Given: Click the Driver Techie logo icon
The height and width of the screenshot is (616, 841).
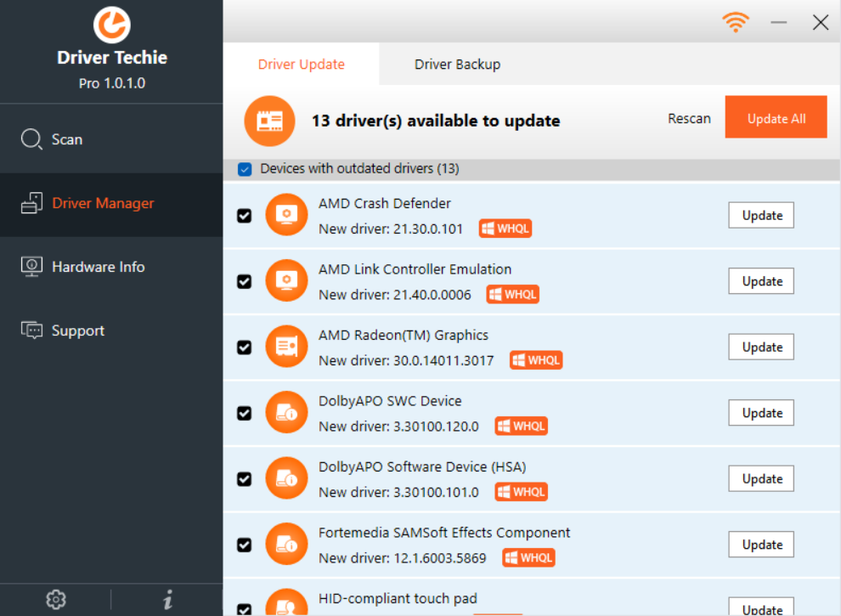Looking at the screenshot, I should coord(111,24).
